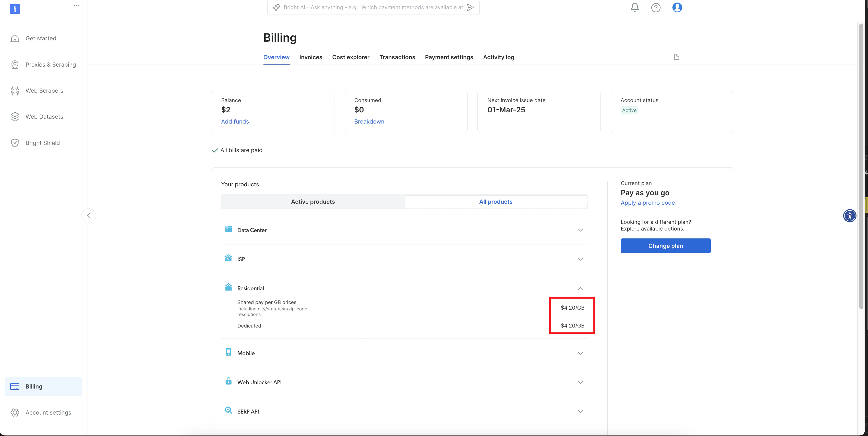Screen dimensions: 868x436
Task: Open the Cost explorer tab
Action: (x=351, y=57)
